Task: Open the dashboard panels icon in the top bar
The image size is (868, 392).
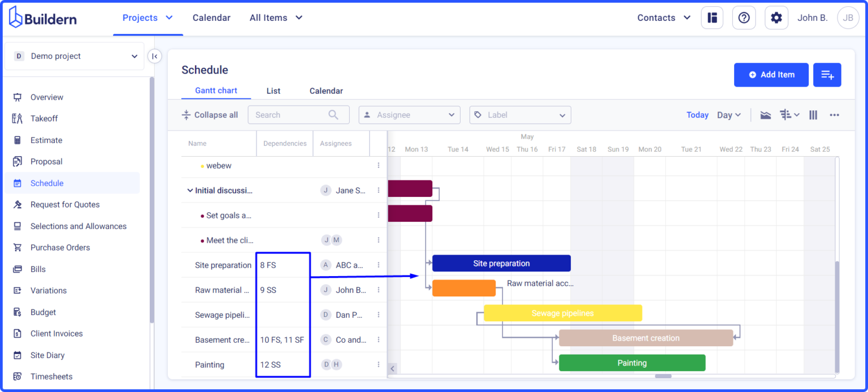Action: [711, 18]
